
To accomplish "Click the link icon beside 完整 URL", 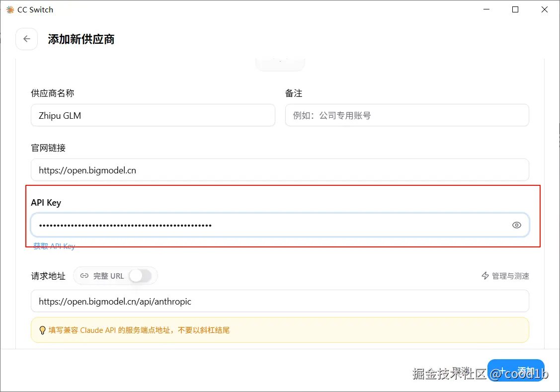I will tap(84, 276).
